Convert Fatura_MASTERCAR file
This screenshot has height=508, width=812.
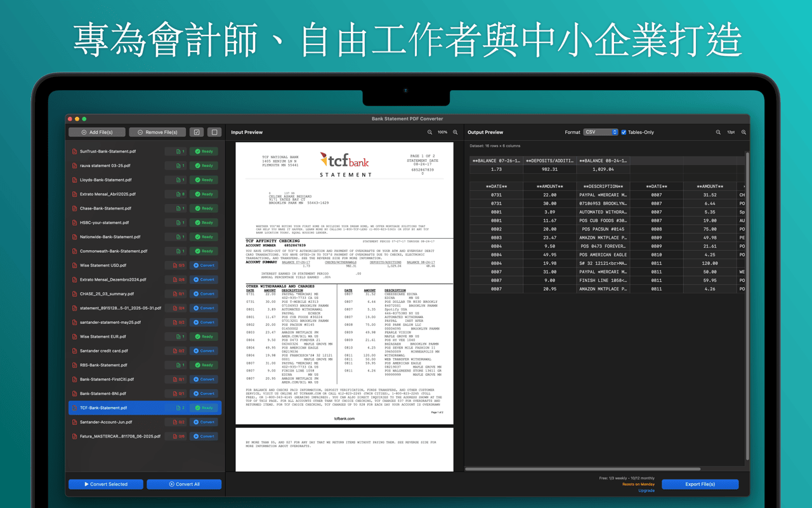coord(204,436)
